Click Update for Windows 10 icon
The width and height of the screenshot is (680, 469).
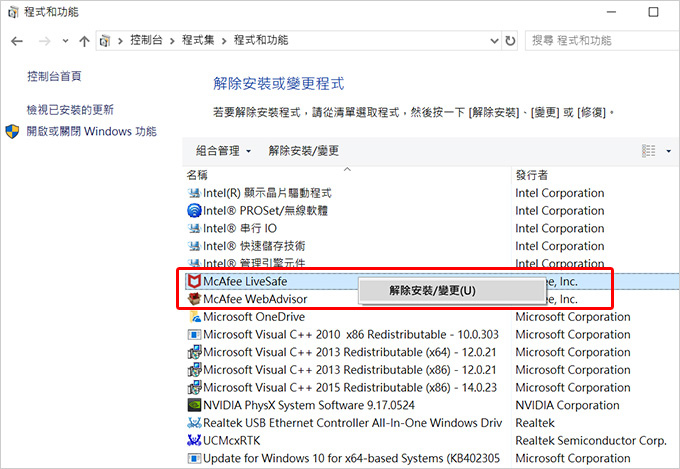[194, 458]
